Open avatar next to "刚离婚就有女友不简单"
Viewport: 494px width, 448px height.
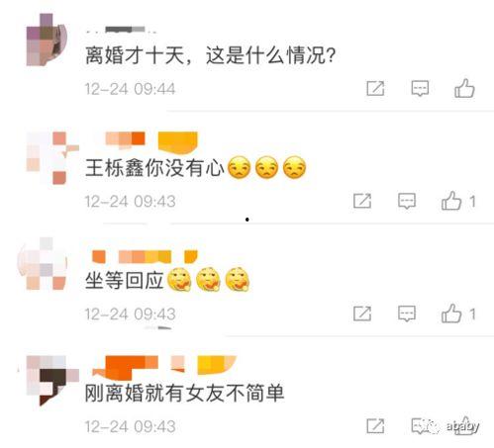pos(52,381)
